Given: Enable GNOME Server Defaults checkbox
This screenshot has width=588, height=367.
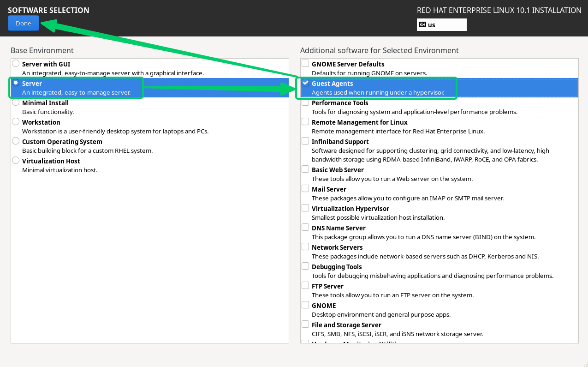Looking at the screenshot, I should point(305,63).
